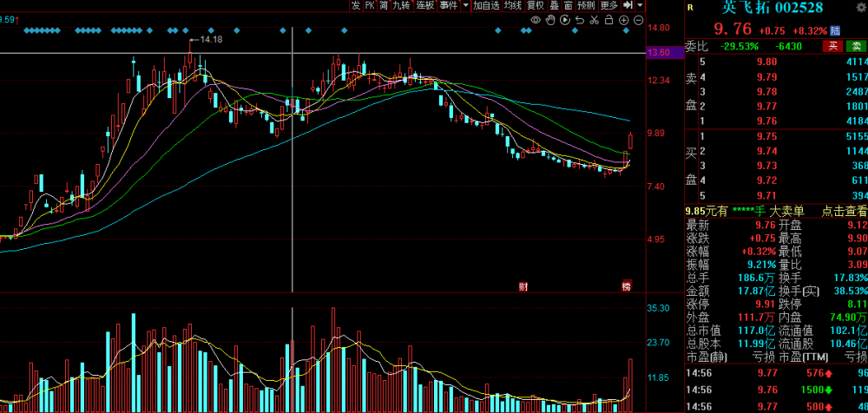The width and height of the screenshot is (868, 413).
Task: Click the red 买 buy button
Action: click(x=833, y=46)
